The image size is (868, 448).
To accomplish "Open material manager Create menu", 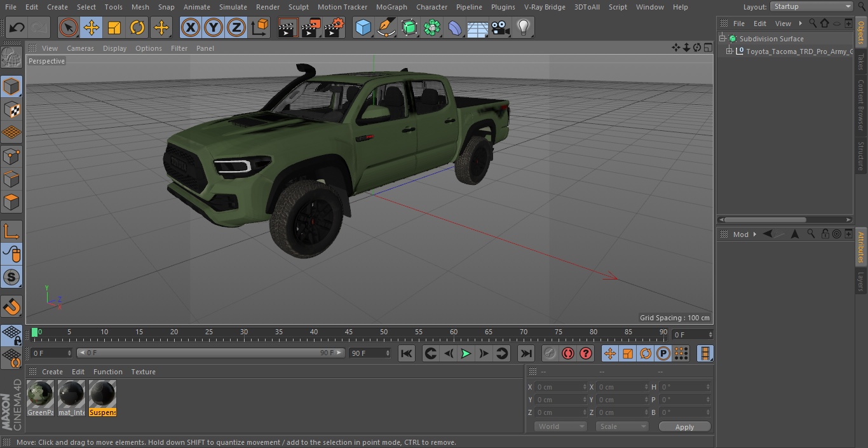I will tap(52, 372).
